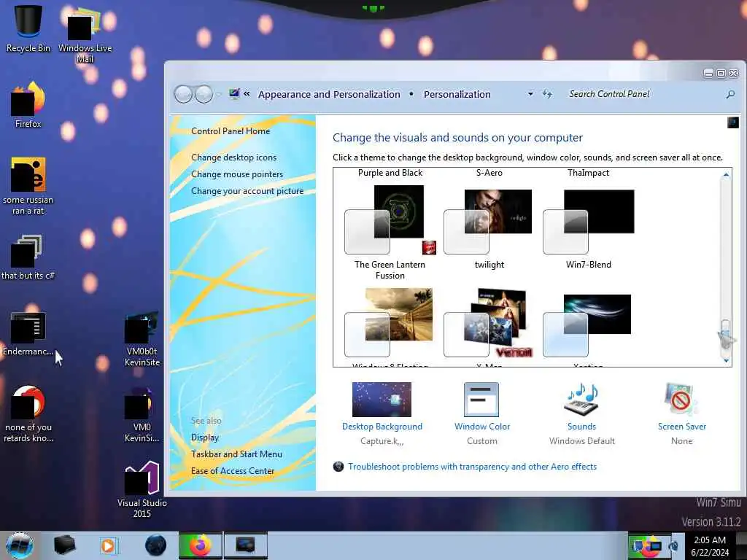Click the 'Purple and Black' theme label
Image resolution: width=747 pixels, height=560 pixels.
(x=390, y=173)
